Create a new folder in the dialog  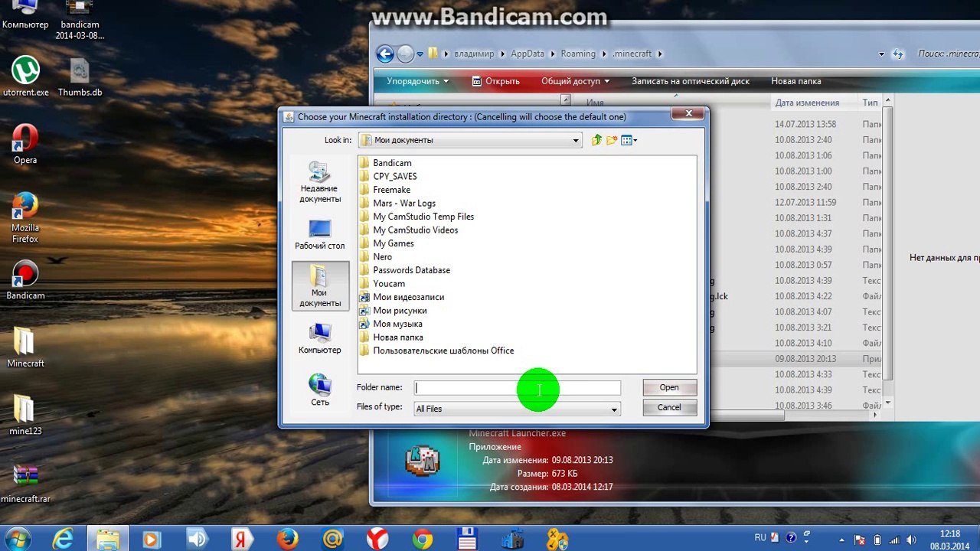pyautogui.click(x=612, y=140)
